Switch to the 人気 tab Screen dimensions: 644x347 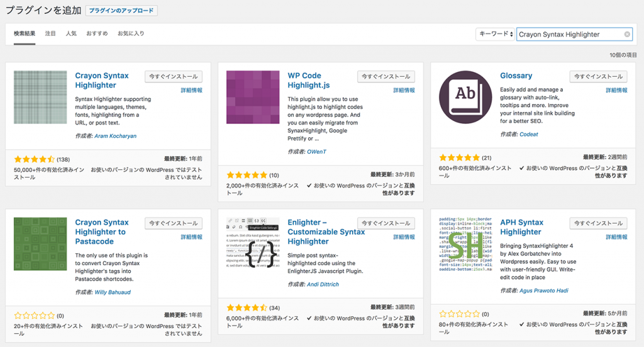(x=71, y=34)
